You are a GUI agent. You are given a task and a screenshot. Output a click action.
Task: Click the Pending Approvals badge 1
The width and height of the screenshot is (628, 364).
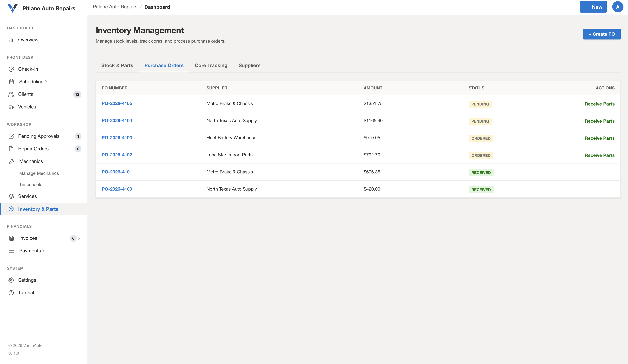(x=78, y=136)
